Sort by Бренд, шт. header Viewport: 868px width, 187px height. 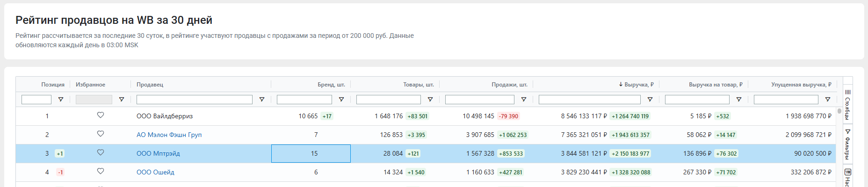331,85
